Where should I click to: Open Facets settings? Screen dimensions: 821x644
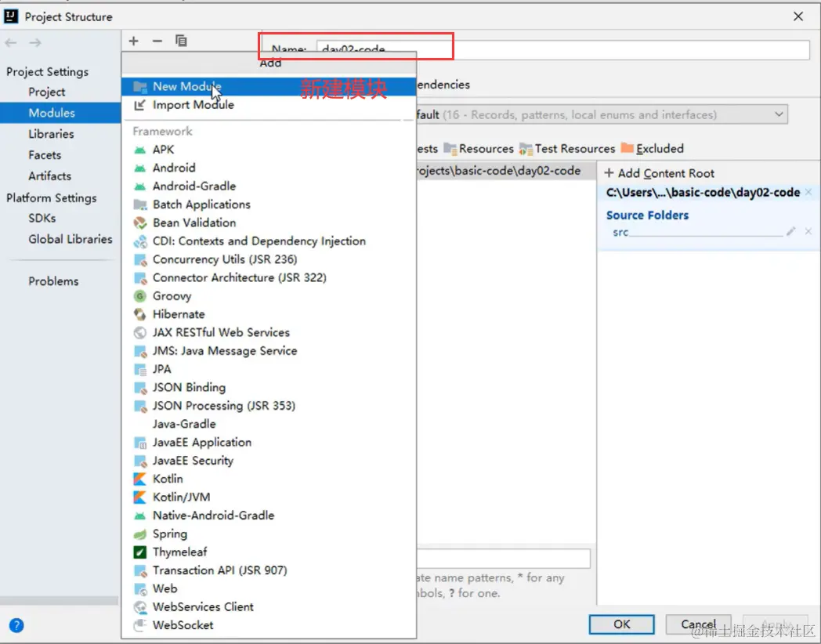click(x=45, y=155)
